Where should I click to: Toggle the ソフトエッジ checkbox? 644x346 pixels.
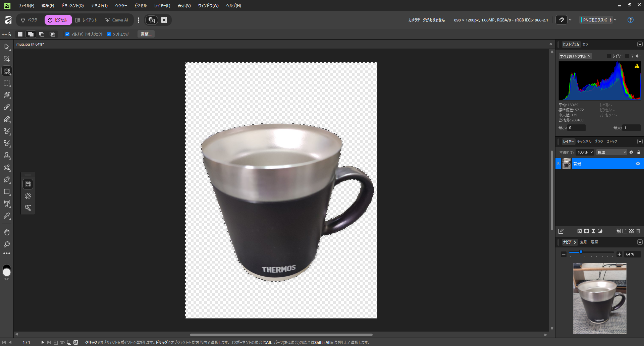(x=109, y=34)
